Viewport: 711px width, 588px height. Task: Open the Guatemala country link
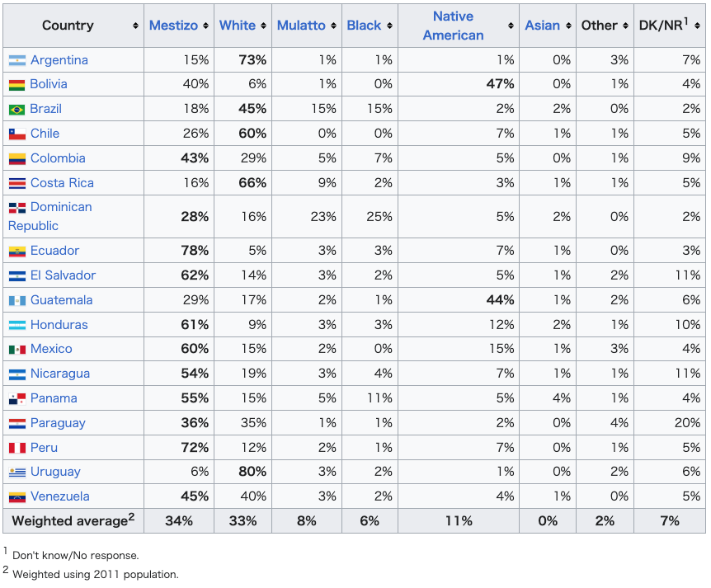[61, 300]
